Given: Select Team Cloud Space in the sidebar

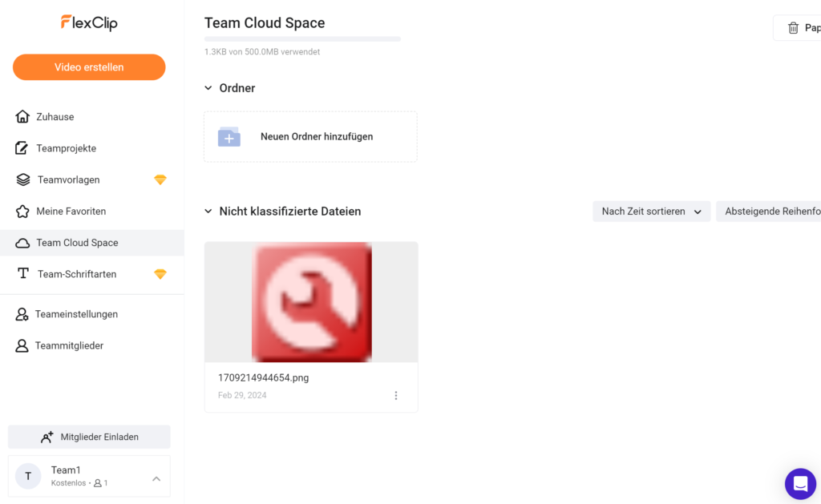Looking at the screenshot, I should coord(92,243).
